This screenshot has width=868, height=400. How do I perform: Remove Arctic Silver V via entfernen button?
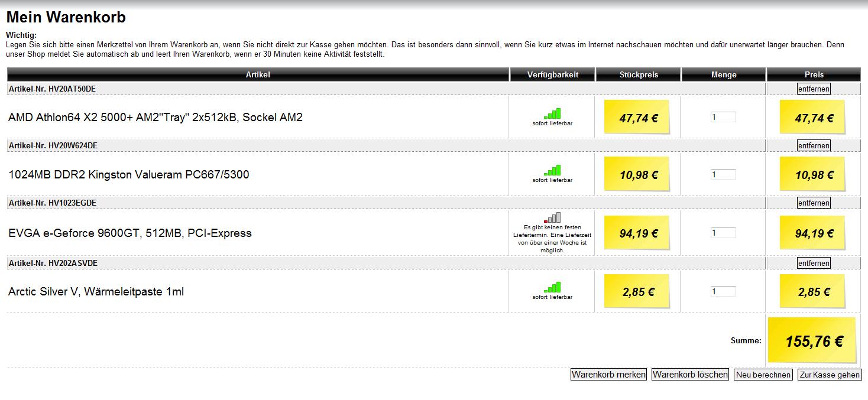[814, 263]
